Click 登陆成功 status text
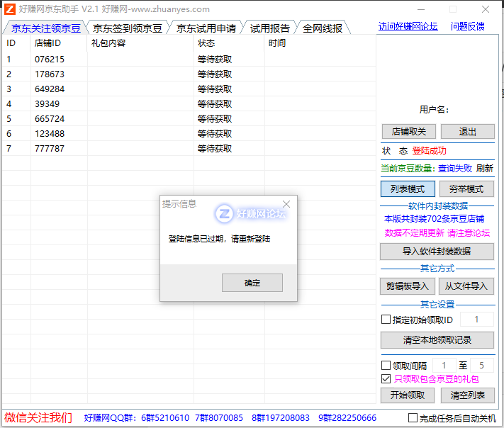The image size is (504, 428). tap(430, 151)
